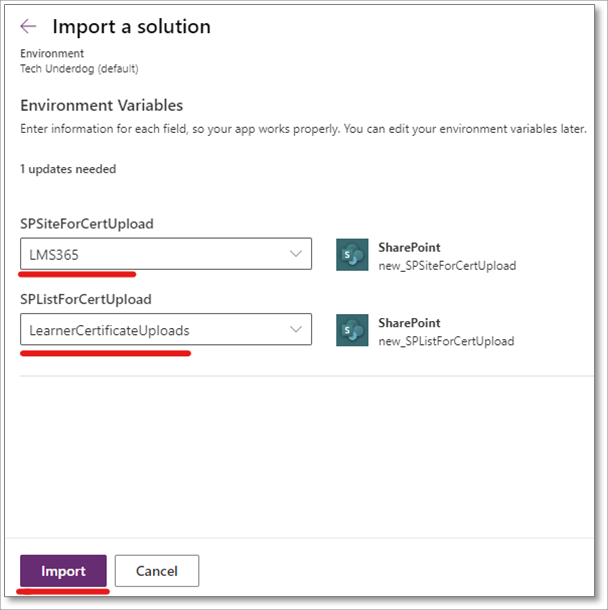Click the new_SPSiteForCertUpload variable name
Image resolution: width=608 pixels, height=610 pixels.
coord(446,265)
